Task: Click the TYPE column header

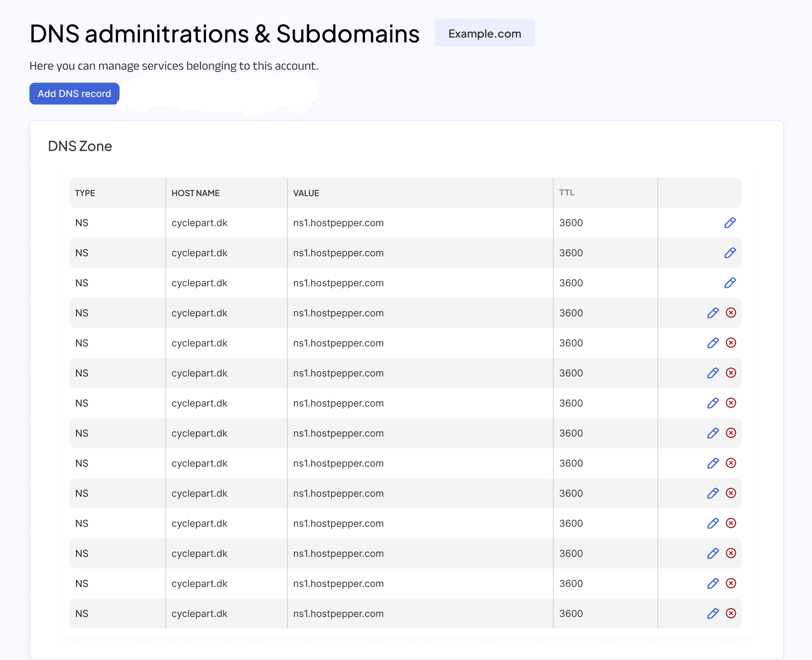Action: pos(85,193)
